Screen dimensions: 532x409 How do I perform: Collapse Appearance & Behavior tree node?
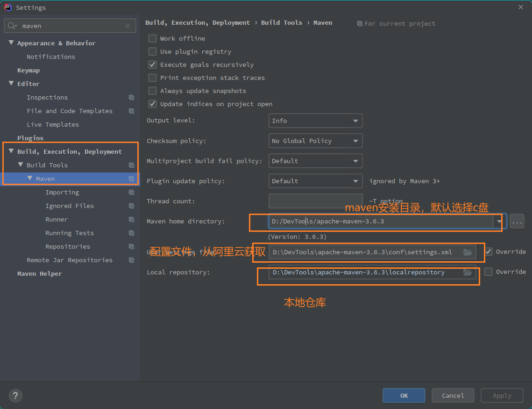tap(11, 43)
